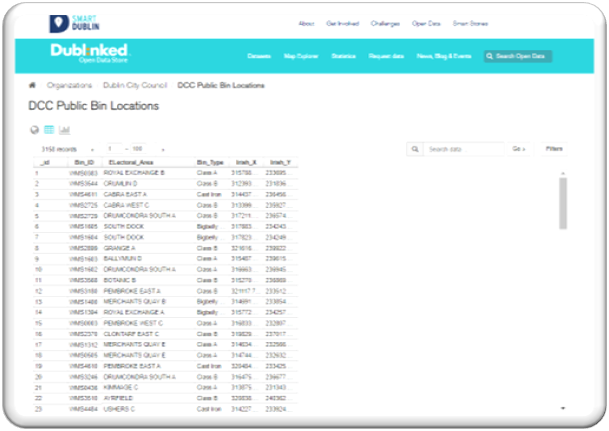Click the Filters button
Image resolution: width=609 pixels, height=431 pixels.
coord(554,149)
